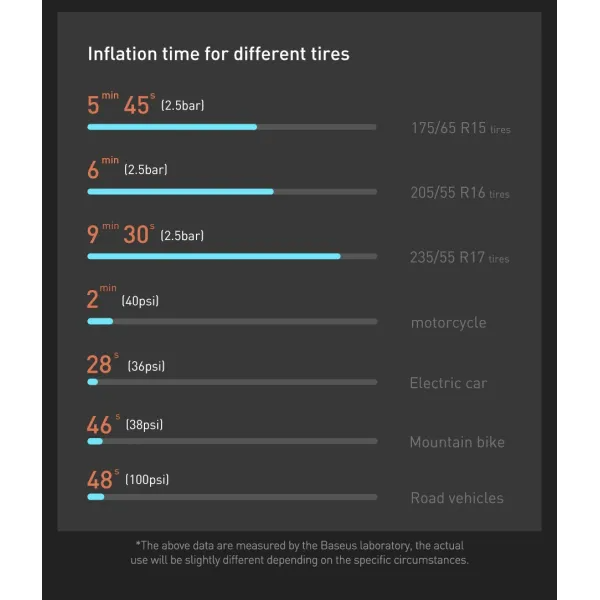Click the Road vehicles progress bar

(232, 497)
